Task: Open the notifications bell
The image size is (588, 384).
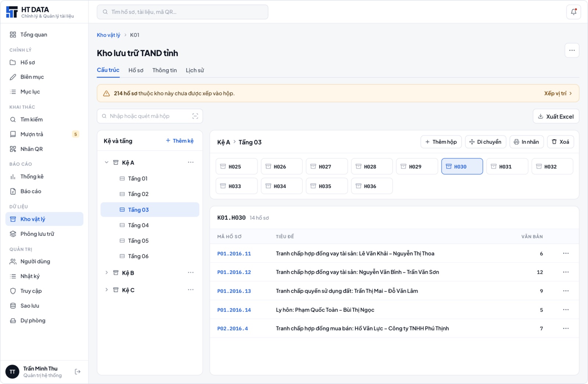Action: (573, 12)
